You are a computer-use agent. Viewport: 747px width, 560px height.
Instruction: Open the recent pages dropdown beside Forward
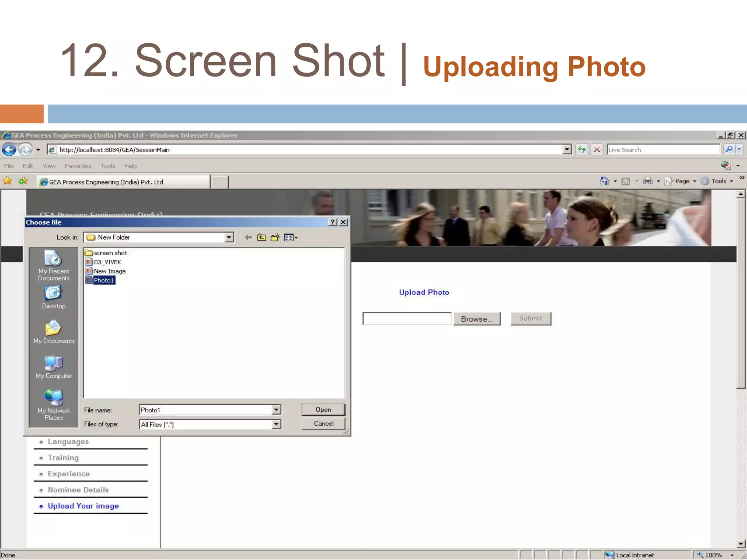[x=38, y=150]
